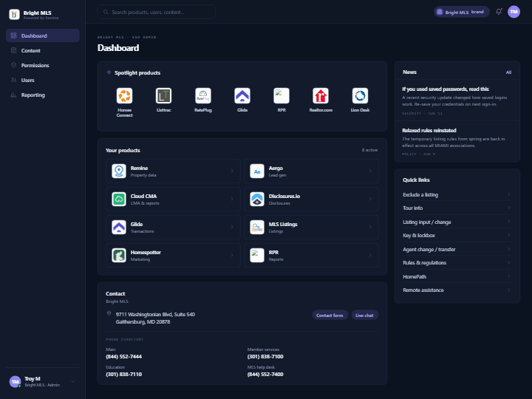Image resolution: width=532 pixels, height=399 pixels.
Task: Expand Troy M account menu chevron
Action: [x=73, y=382]
